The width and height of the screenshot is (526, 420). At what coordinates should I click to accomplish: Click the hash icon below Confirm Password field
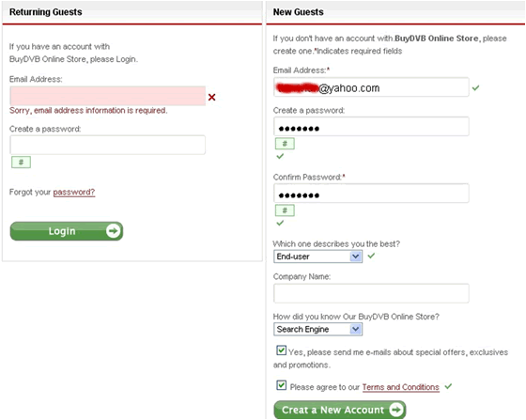click(285, 210)
